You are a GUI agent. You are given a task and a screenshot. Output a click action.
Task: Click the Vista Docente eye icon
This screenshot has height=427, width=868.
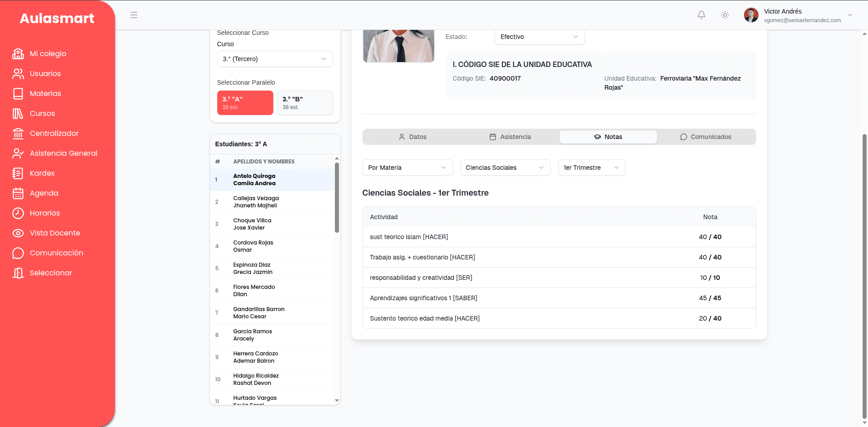click(18, 233)
